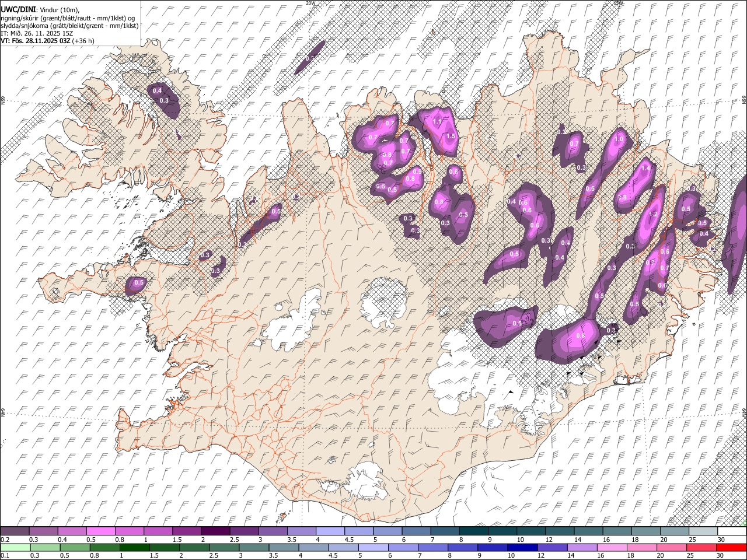The image size is (747, 560).
Task: Click the 15W longitude label
Action: pyautogui.click(x=619, y=3)
